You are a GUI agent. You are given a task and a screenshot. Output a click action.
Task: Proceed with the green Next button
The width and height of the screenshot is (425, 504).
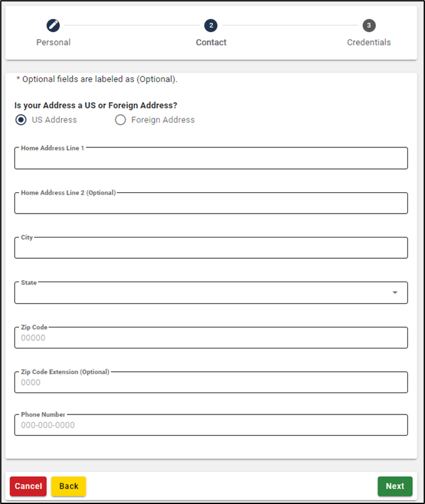[x=395, y=486]
